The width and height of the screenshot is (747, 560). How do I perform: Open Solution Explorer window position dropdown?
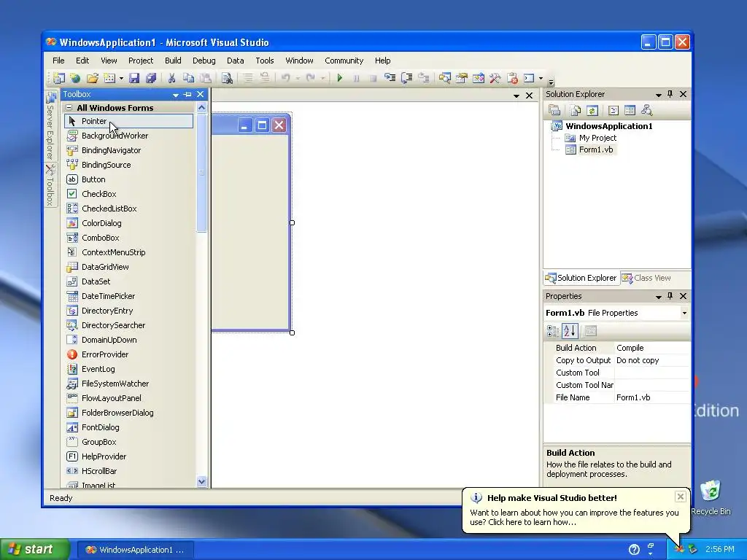point(659,96)
